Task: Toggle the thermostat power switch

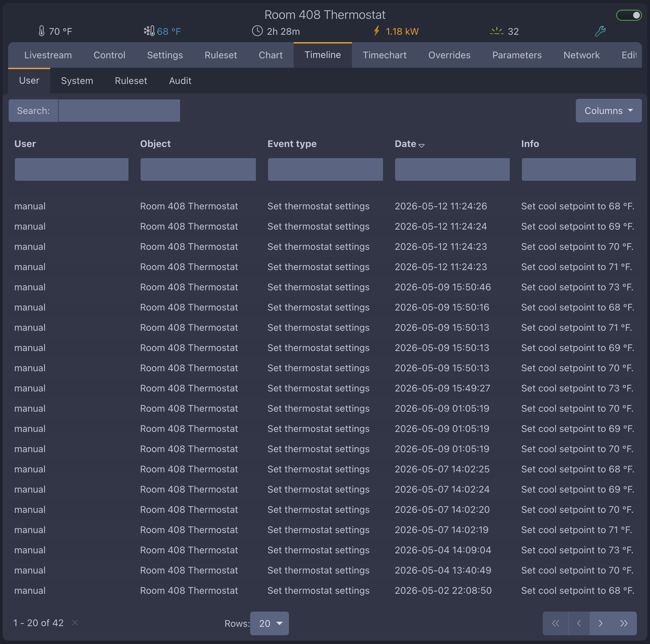Action: pos(629,15)
